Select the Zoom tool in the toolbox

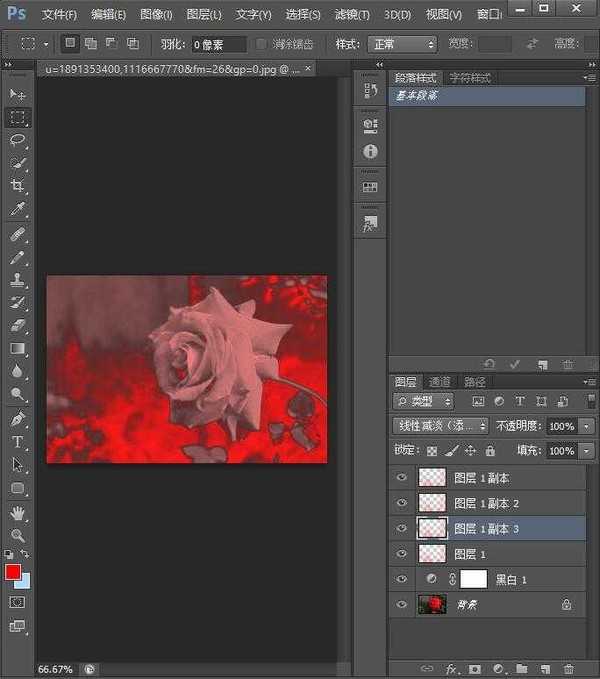(x=18, y=535)
